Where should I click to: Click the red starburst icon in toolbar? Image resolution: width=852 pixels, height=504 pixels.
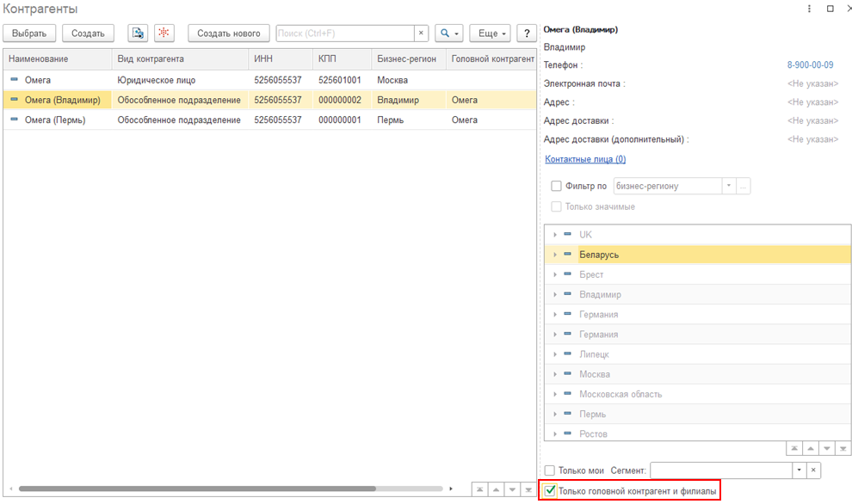click(x=164, y=34)
